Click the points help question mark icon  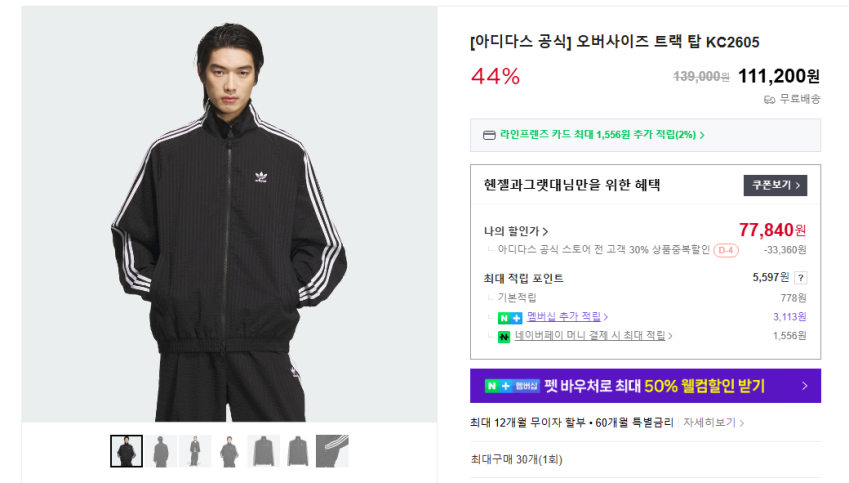tap(800, 278)
